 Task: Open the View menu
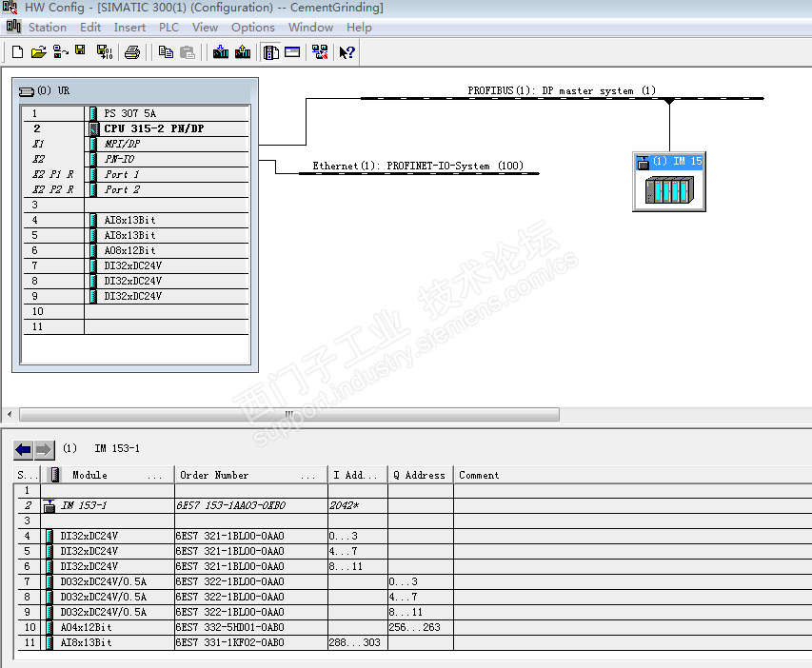click(x=205, y=27)
